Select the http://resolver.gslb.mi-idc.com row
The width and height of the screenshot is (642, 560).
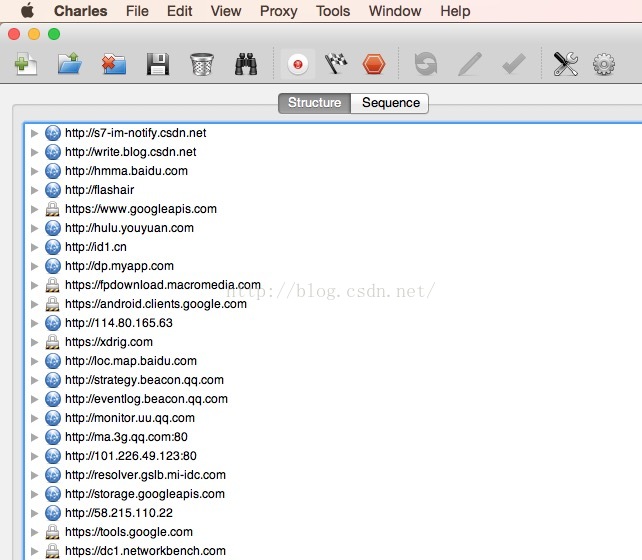click(333, 475)
